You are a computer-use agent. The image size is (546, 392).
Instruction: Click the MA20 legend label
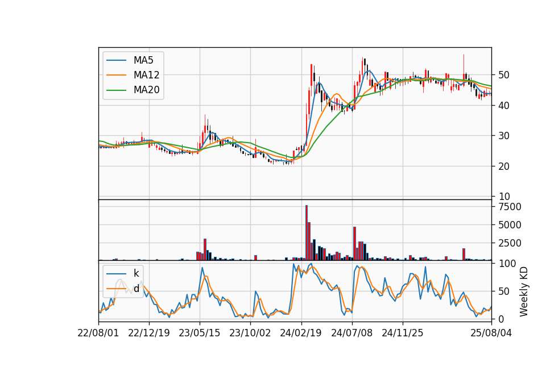(x=146, y=90)
